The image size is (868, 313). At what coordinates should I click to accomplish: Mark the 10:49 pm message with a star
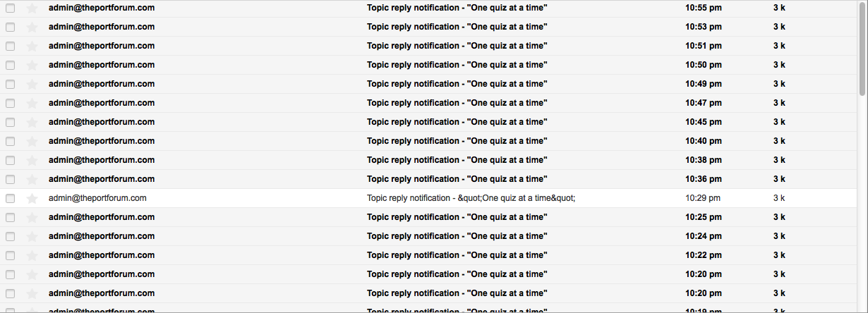click(x=31, y=85)
